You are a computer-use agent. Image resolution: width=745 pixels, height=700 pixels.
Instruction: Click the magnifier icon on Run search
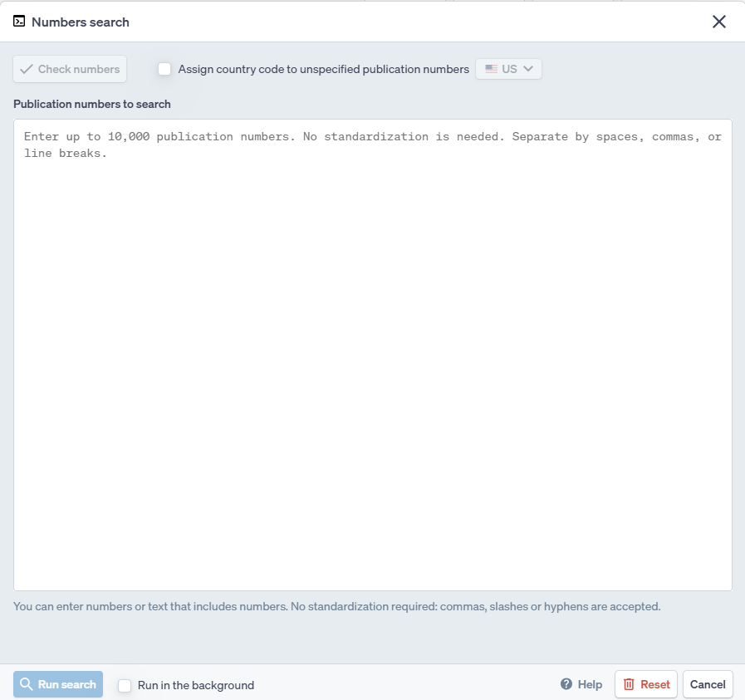(27, 684)
